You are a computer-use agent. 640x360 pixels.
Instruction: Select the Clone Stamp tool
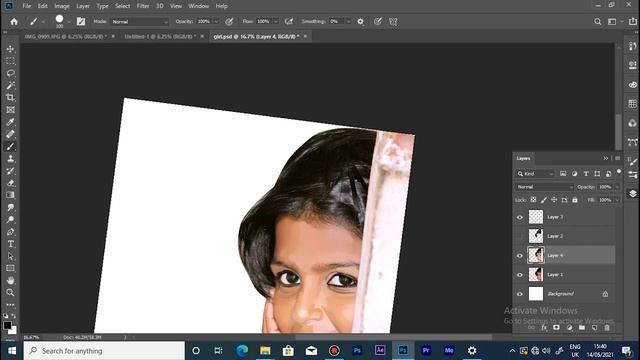pyautogui.click(x=11, y=159)
